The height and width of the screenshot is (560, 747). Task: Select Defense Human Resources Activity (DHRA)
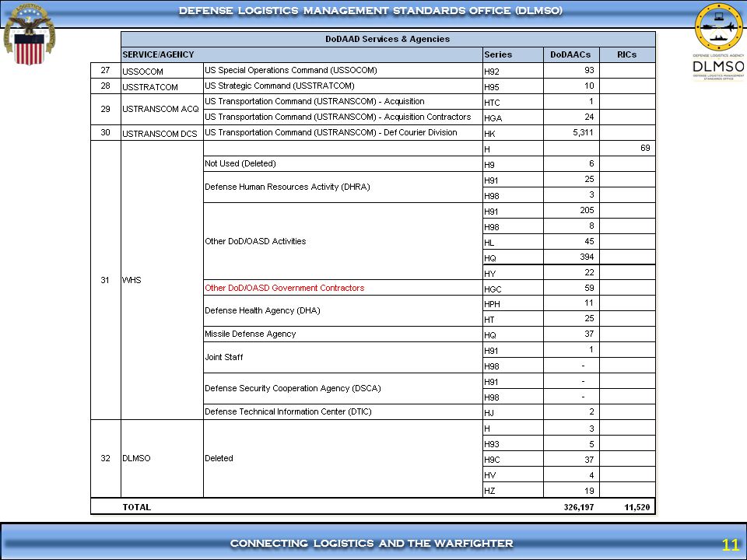tap(343, 187)
